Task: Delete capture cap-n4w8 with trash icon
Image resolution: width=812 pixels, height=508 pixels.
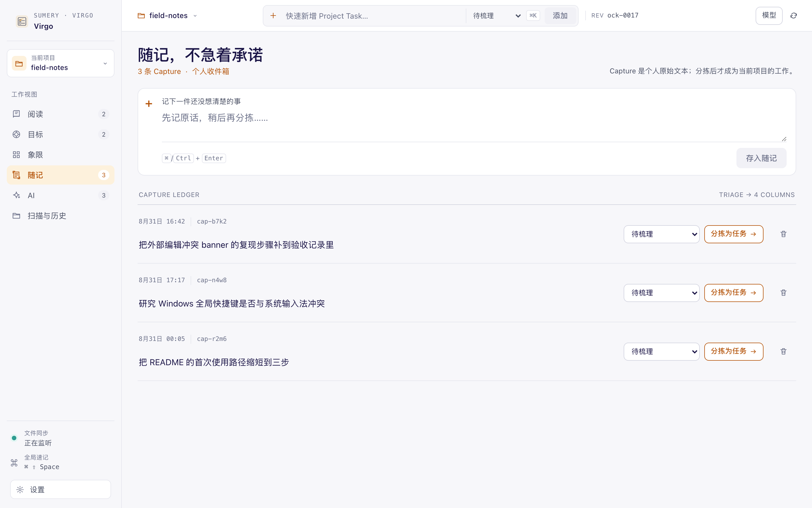Action: click(x=784, y=293)
